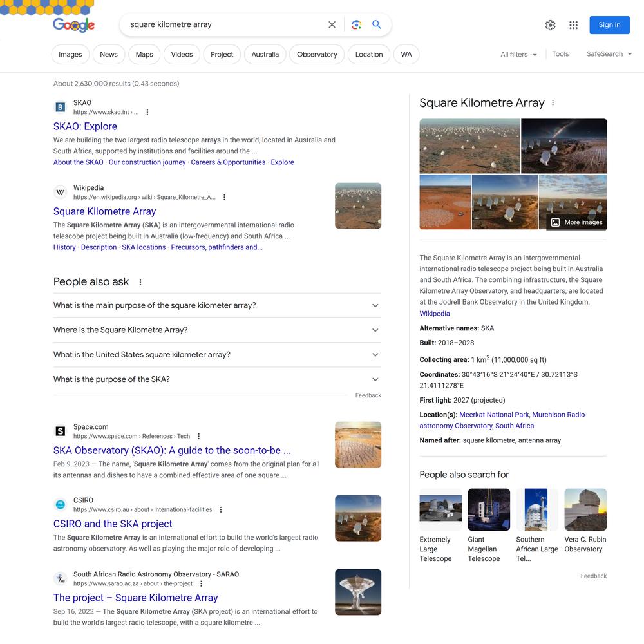Open 'Our construction journey' sitelink
644x644 pixels.
147,162
